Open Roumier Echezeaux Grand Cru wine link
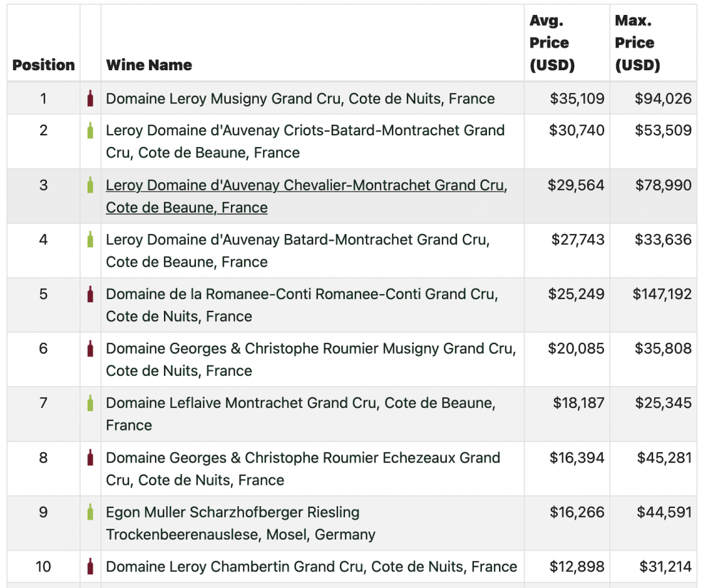703x588 pixels. click(303, 469)
